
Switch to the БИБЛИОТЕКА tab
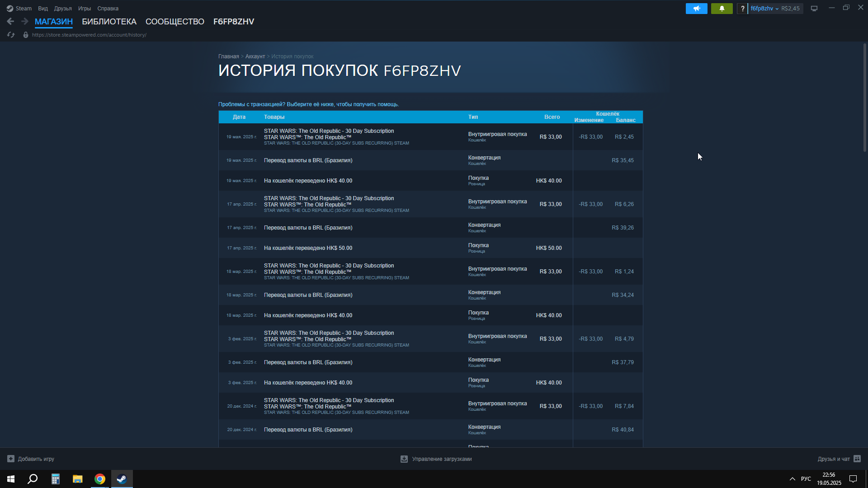[x=109, y=22]
